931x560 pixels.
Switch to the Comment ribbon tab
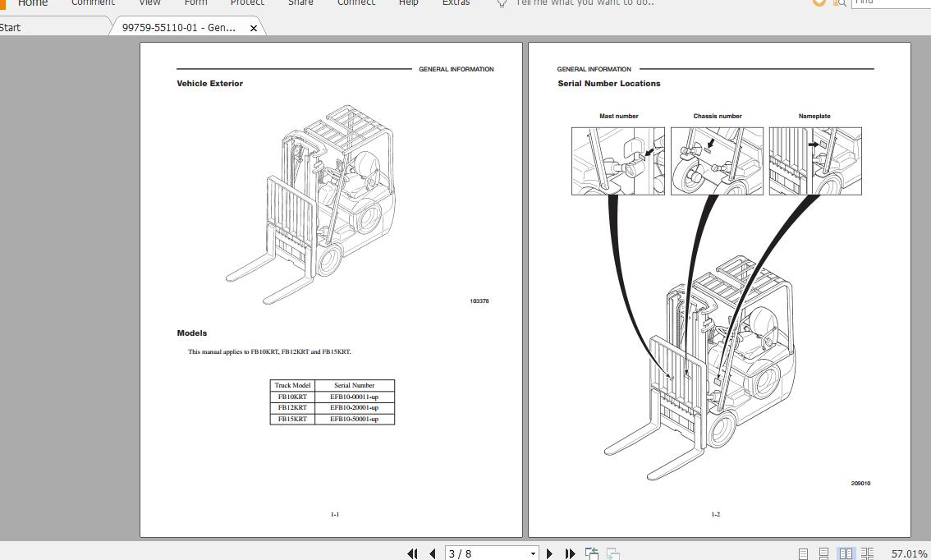(x=93, y=4)
